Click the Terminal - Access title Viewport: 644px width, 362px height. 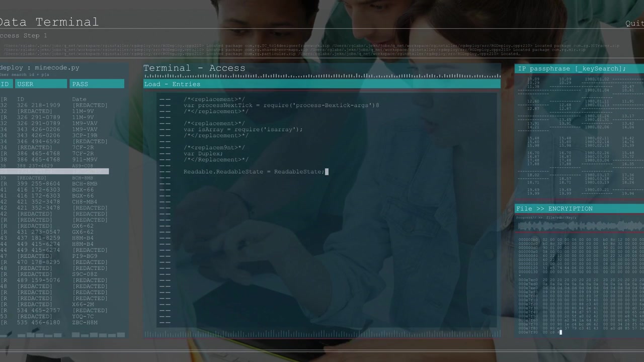194,68
